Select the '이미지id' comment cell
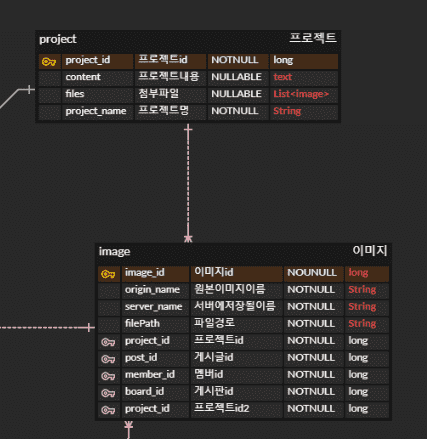Screen dimensions: 427x439 point(237,274)
